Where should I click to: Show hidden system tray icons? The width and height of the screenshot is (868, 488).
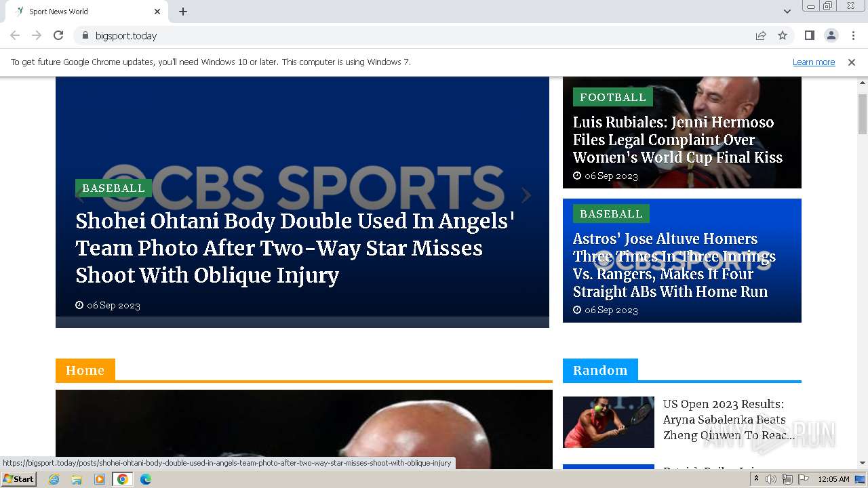click(x=756, y=479)
